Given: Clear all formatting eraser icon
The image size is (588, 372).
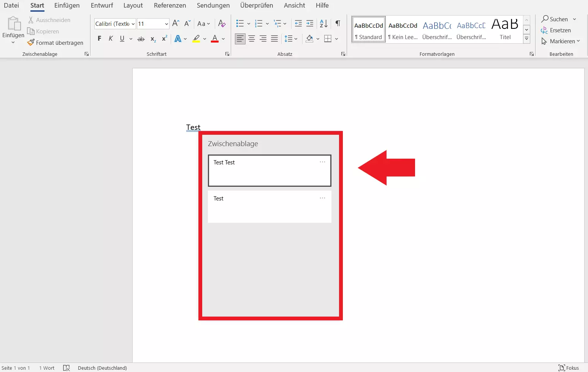Looking at the screenshot, I should (x=222, y=24).
